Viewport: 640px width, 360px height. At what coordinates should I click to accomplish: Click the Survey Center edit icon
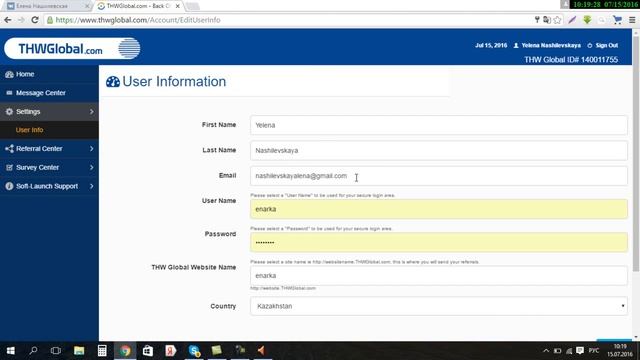pyautogui.click(x=9, y=167)
